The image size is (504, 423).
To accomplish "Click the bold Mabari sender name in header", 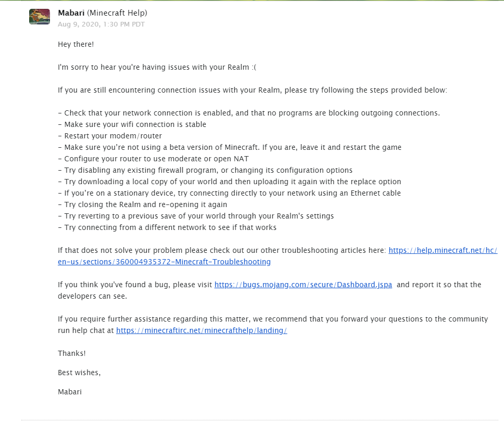I will pos(70,12).
